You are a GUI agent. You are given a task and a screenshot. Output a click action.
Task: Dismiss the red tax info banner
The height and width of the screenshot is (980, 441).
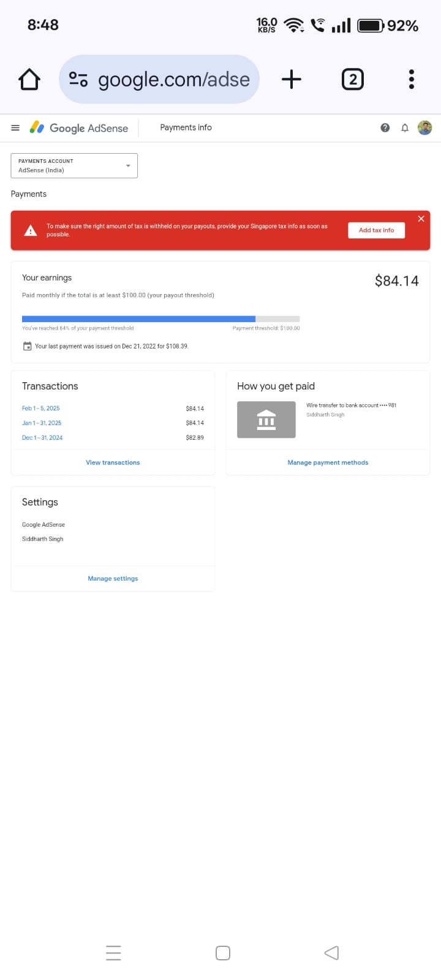(421, 219)
